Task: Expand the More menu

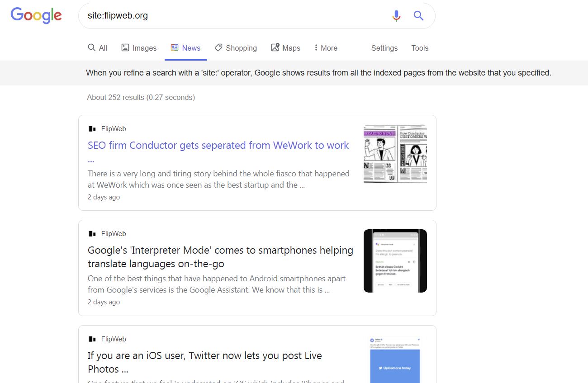Action: pyautogui.click(x=326, y=48)
